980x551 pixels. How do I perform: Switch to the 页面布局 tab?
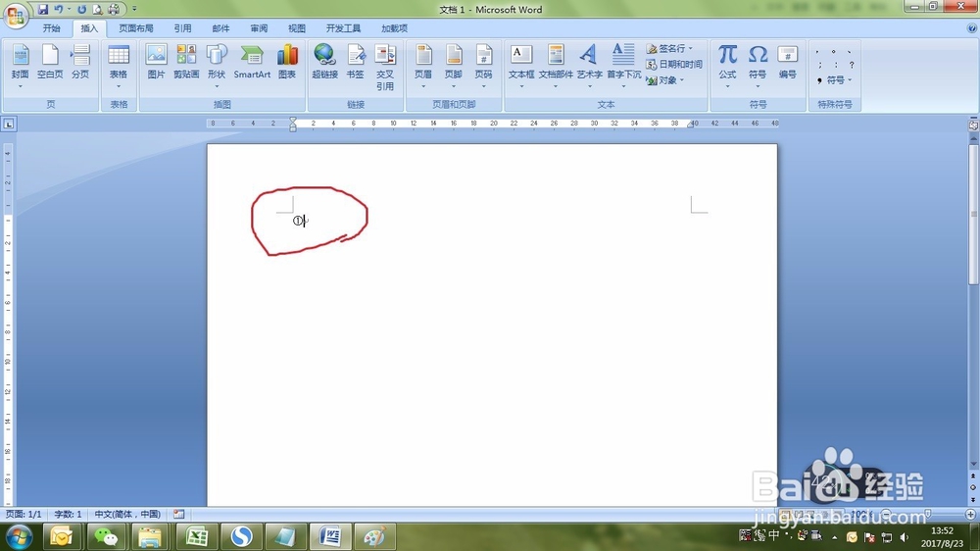pyautogui.click(x=135, y=28)
